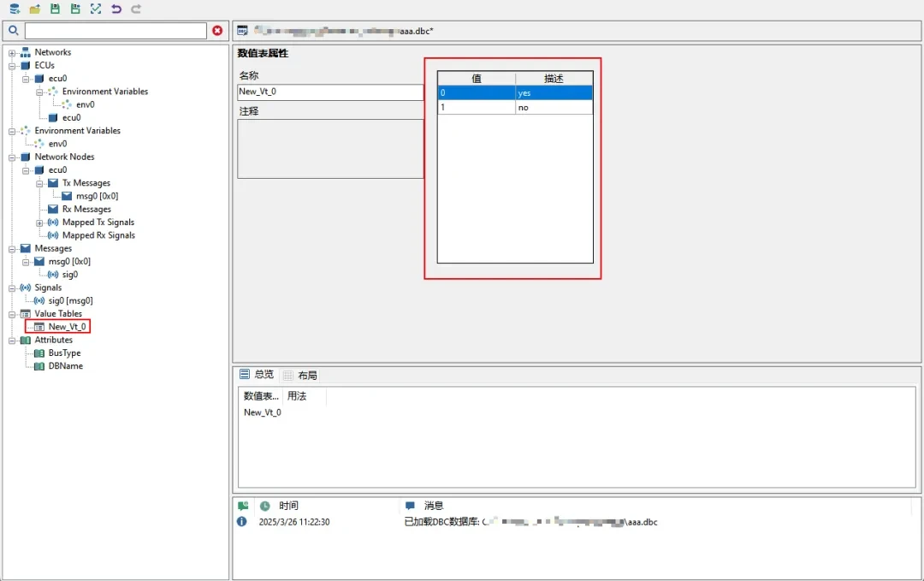Select New_Vt_0 in the tree
Image resolution: width=924 pixels, height=581 pixels.
click(67, 327)
